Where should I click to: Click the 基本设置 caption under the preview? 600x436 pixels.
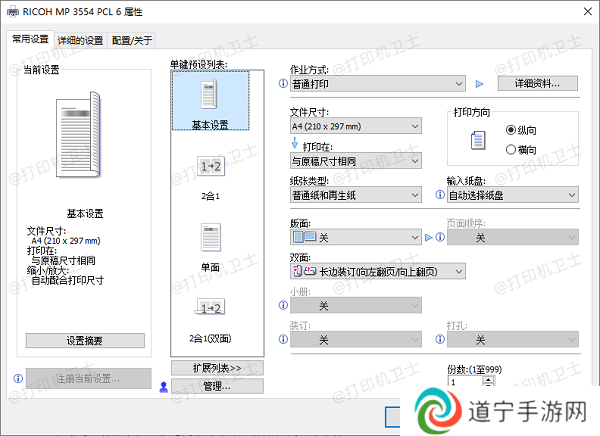(x=85, y=213)
